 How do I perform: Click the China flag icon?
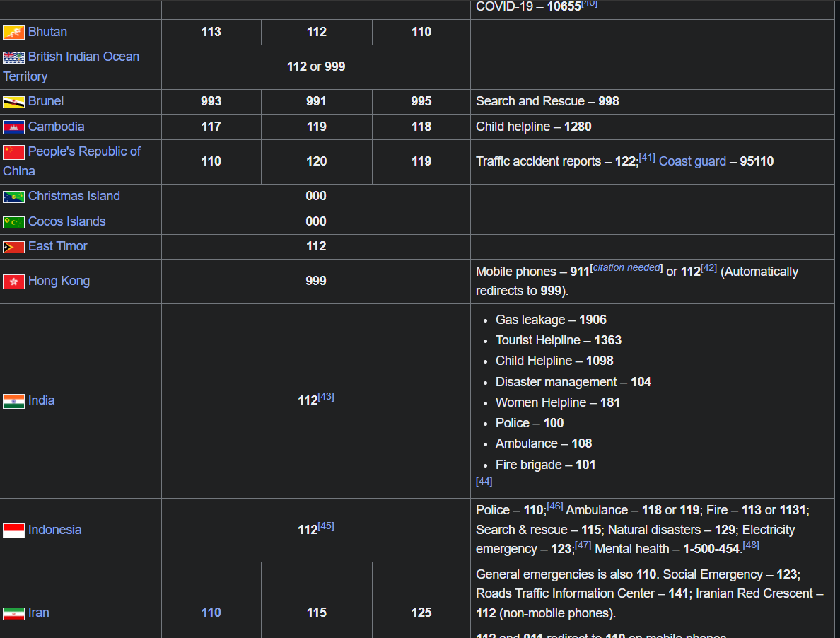(x=13, y=152)
